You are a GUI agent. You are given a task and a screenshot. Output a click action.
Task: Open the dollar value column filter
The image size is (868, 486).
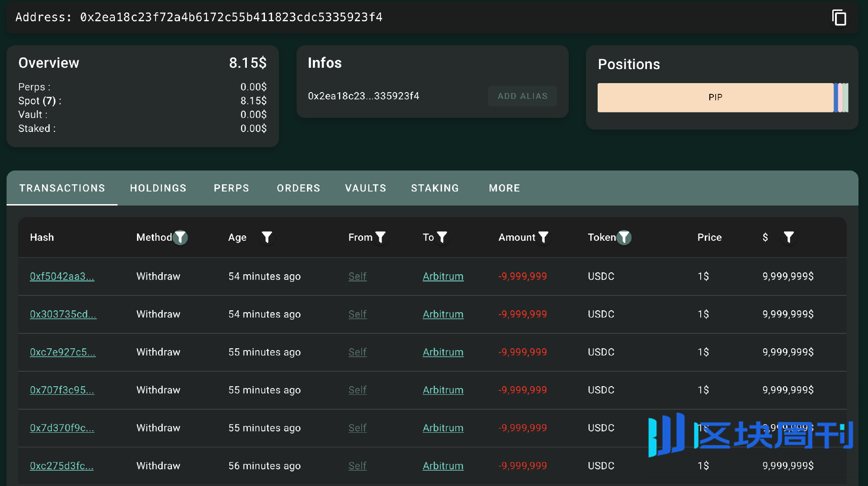788,237
